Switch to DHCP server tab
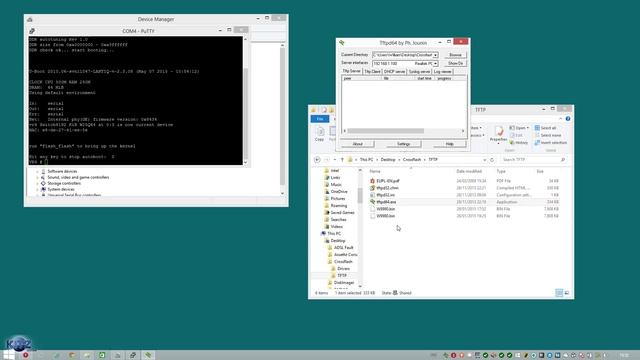Screen dimensions: 640x360 pos(394,71)
